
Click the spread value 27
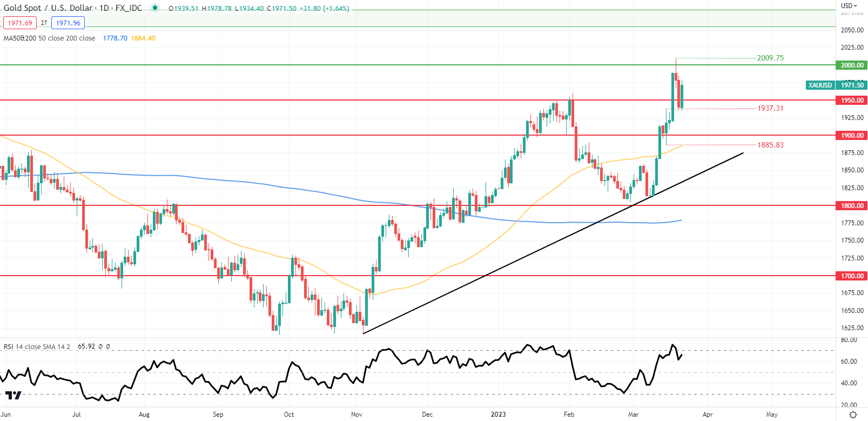tap(44, 23)
